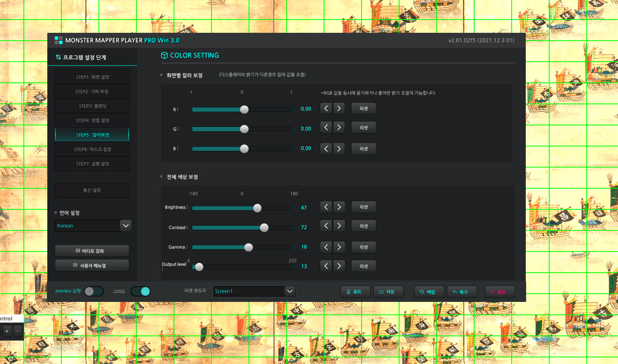This screenshot has width=618, height=364.
Task: Toggle the preview 실행 switch
Action: click(94, 291)
